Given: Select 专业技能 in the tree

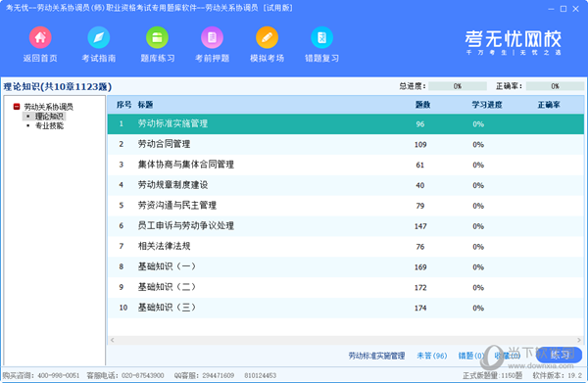Looking at the screenshot, I should pos(49,126).
